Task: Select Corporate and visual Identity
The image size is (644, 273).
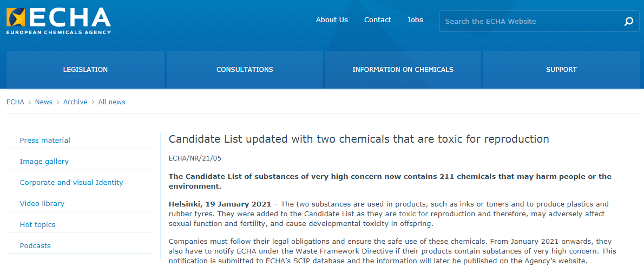Action: point(71,183)
